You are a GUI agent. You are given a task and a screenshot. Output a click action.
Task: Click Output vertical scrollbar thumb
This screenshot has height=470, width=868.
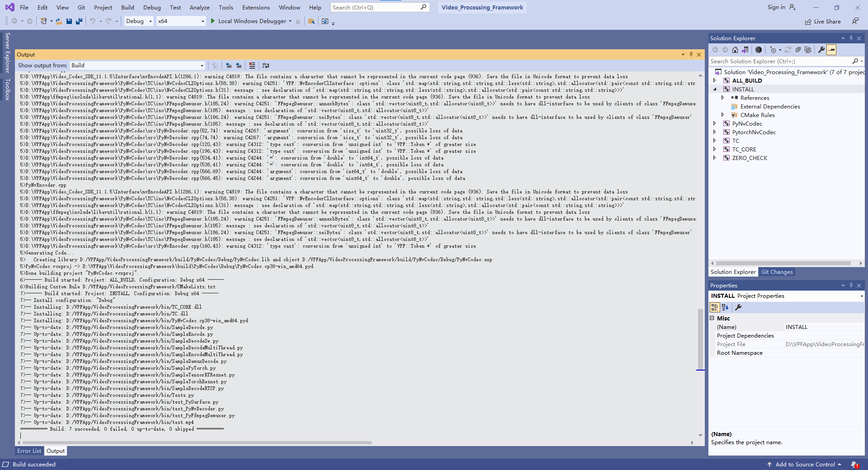point(700,339)
